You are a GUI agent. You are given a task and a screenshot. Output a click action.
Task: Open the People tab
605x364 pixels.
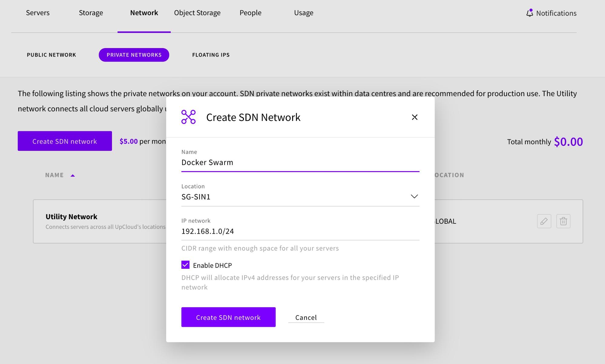coord(250,13)
